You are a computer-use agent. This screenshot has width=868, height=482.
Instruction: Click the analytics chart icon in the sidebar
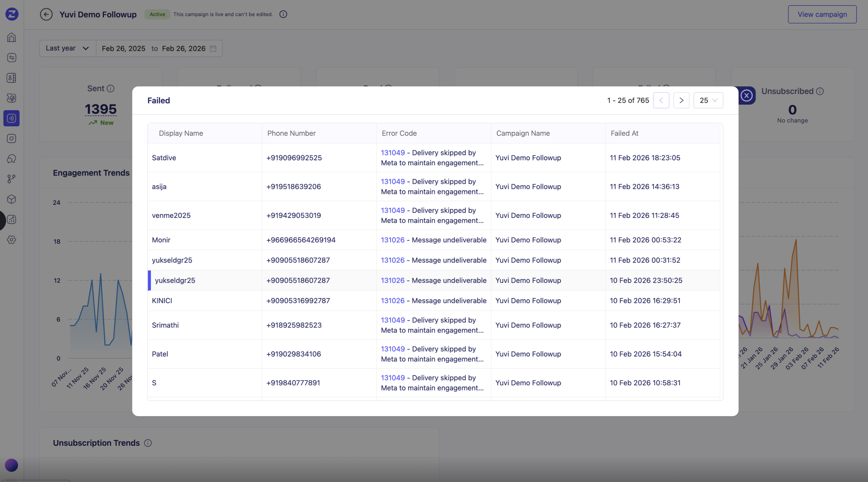coord(11,220)
